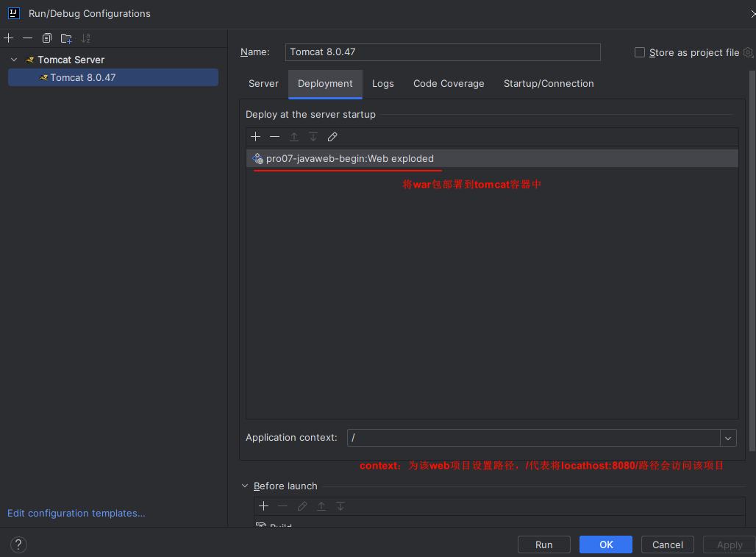Move the deployment artifact down
The height and width of the screenshot is (557, 756).
coord(313,137)
